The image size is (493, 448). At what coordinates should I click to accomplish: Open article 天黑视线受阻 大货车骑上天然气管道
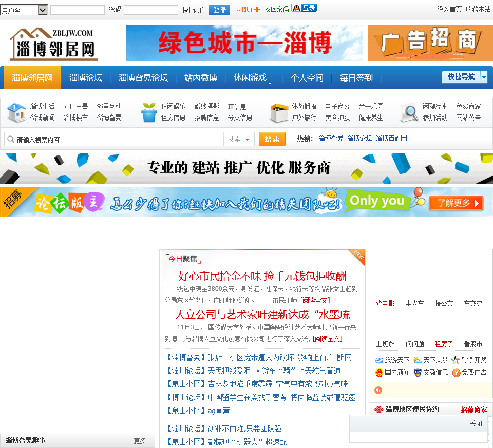(274, 371)
